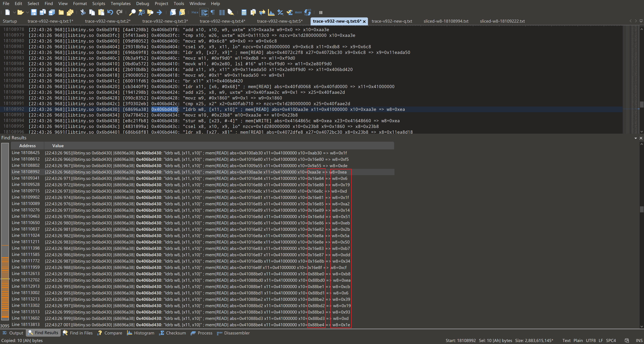Click the Cut scissors icon

click(x=83, y=12)
